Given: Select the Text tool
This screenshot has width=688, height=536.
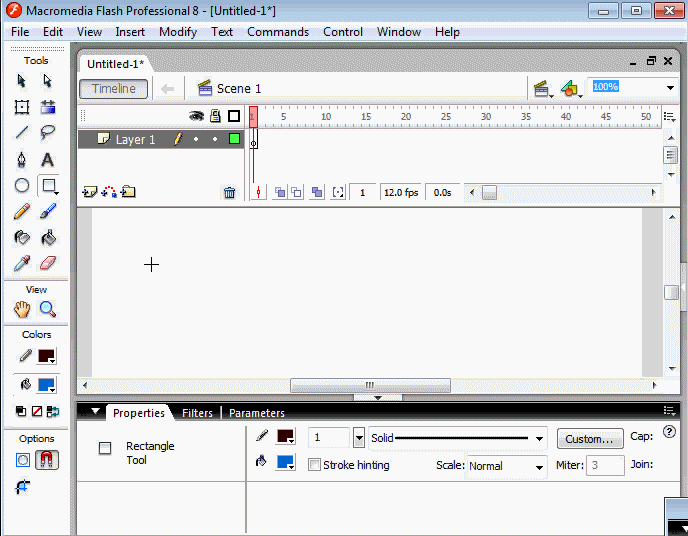Looking at the screenshot, I should click(47, 160).
